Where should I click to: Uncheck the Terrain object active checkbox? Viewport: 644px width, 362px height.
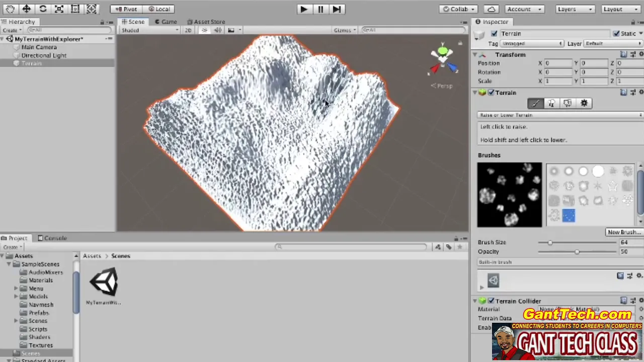click(494, 34)
